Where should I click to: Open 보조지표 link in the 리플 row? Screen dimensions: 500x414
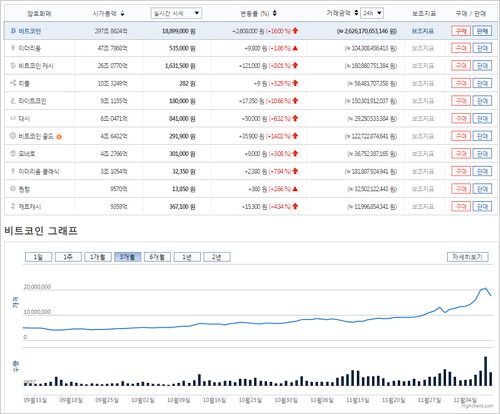(x=423, y=83)
